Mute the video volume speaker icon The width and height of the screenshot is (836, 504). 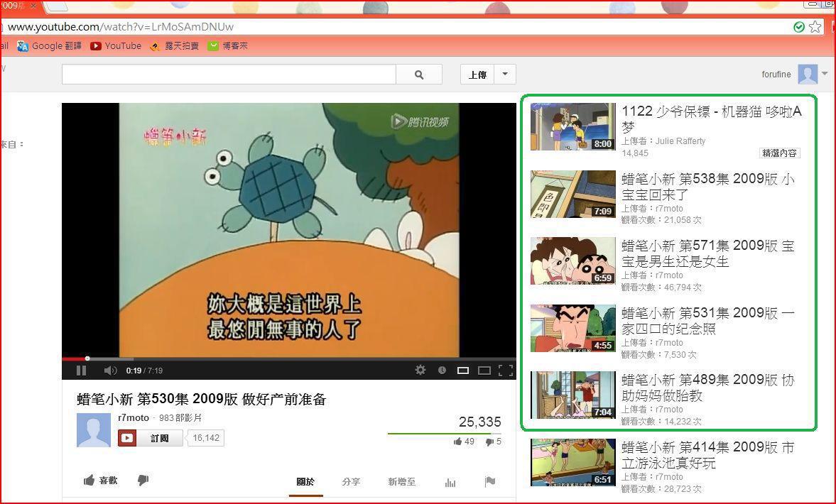coord(110,371)
